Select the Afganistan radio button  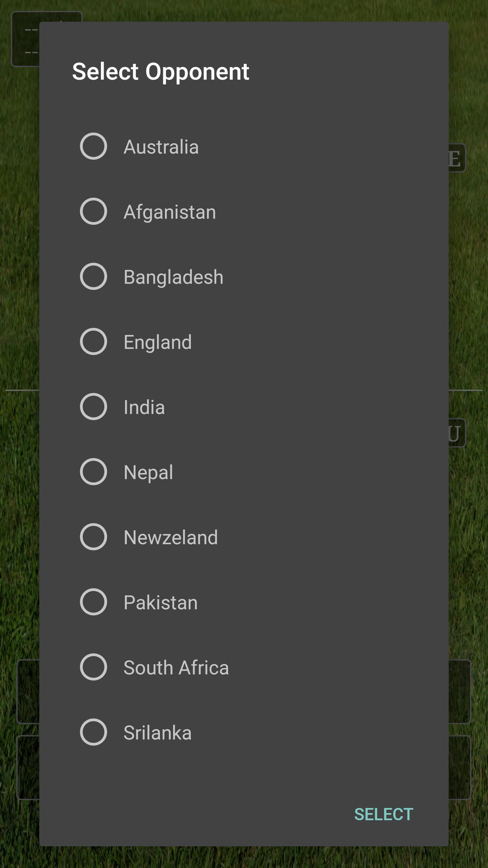point(93,211)
